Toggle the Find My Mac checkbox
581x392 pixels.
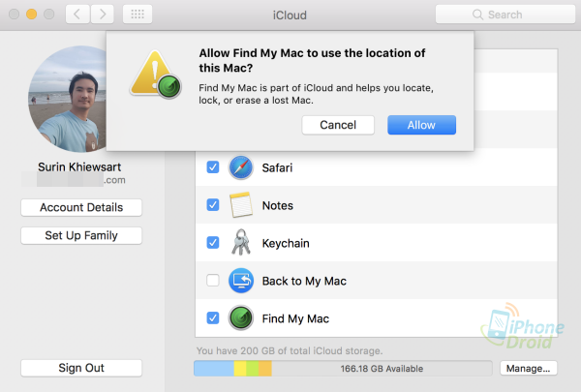click(212, 318)
